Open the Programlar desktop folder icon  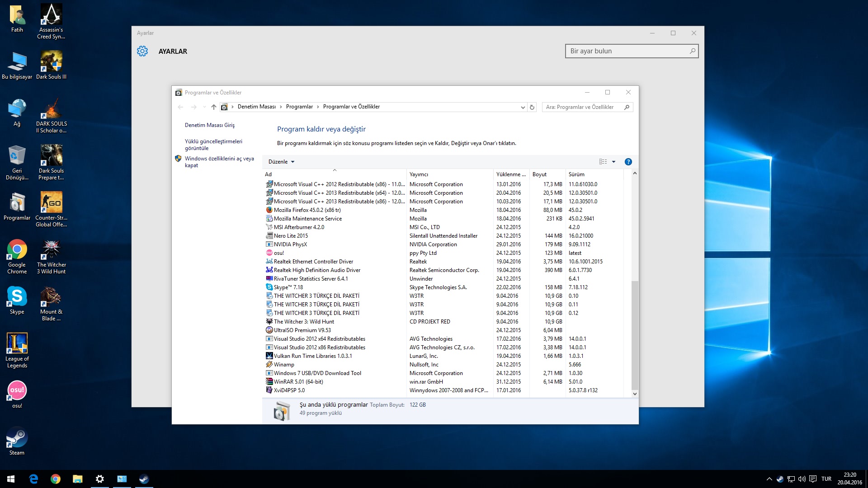17,206
